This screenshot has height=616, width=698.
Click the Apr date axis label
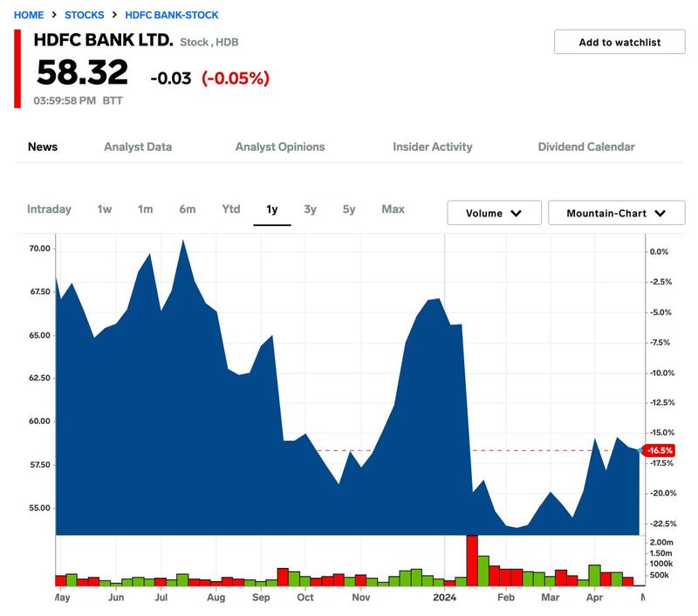tap(594, 598)
